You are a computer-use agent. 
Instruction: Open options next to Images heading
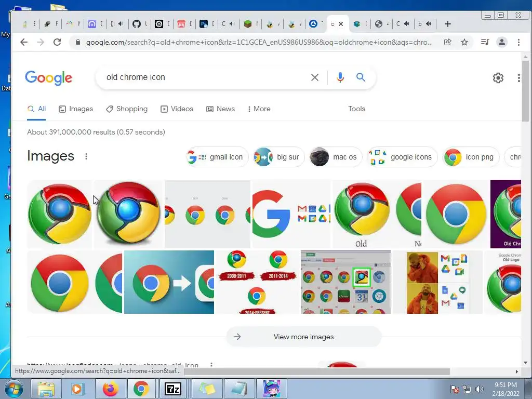(86, 156)
